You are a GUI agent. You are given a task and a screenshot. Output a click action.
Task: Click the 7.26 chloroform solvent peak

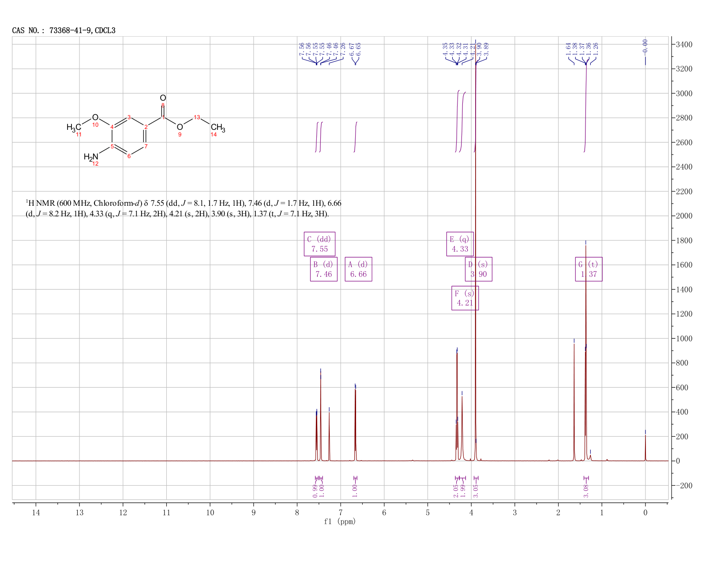(329, 437)
